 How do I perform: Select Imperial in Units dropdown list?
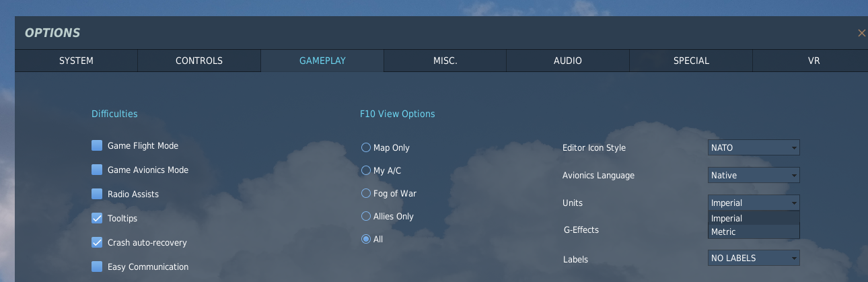pyautogui.click(x=754, y=218)
